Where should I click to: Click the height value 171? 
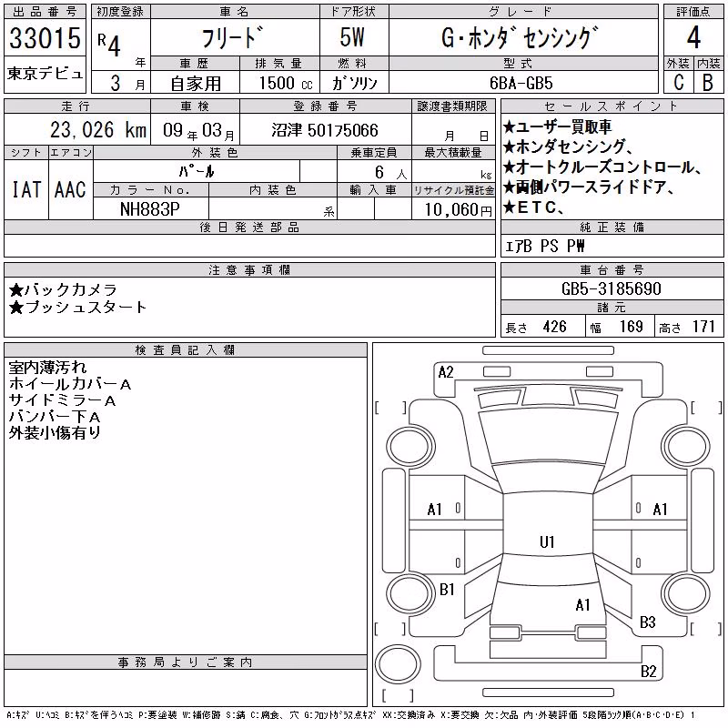click(x=703, y=327)
